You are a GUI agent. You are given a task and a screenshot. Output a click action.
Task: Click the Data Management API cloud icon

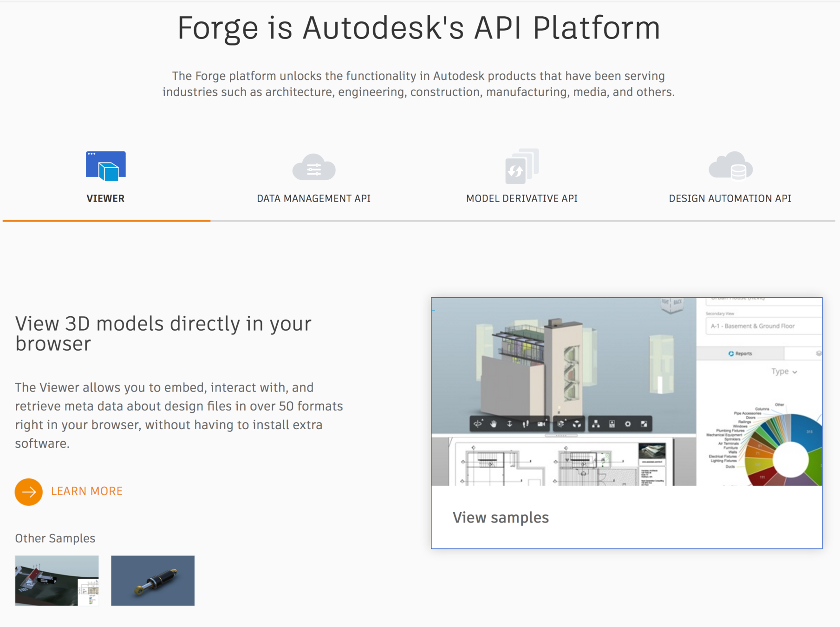click(x=314, y=167)
